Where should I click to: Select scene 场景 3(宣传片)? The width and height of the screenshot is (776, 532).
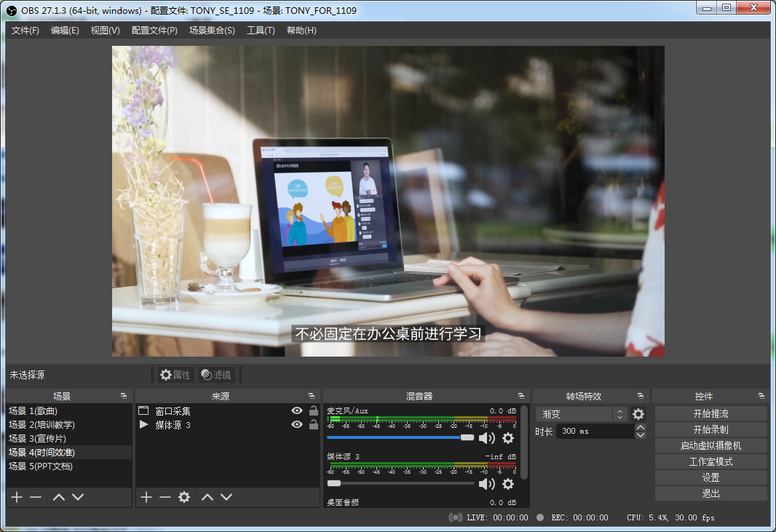coord(69,438)
